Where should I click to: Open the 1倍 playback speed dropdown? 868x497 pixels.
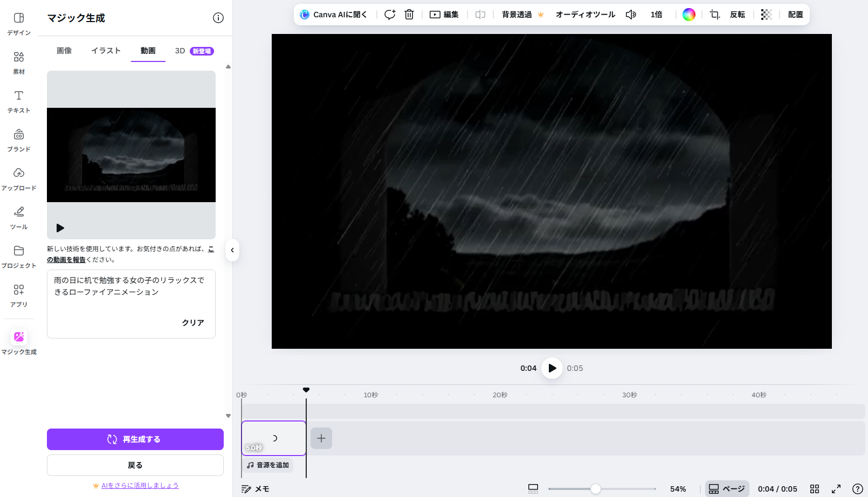coord(656,15)
